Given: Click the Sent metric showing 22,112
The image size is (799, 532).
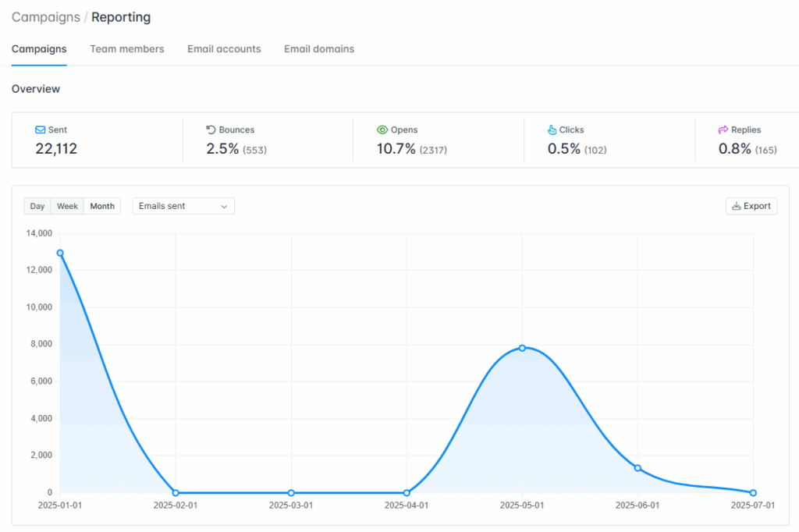Looking at the screenshot, I should click(56, 148).
